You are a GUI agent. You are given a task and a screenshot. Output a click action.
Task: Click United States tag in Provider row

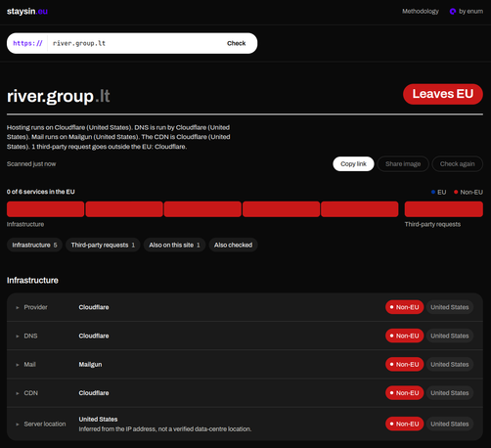tap(450, 307)
